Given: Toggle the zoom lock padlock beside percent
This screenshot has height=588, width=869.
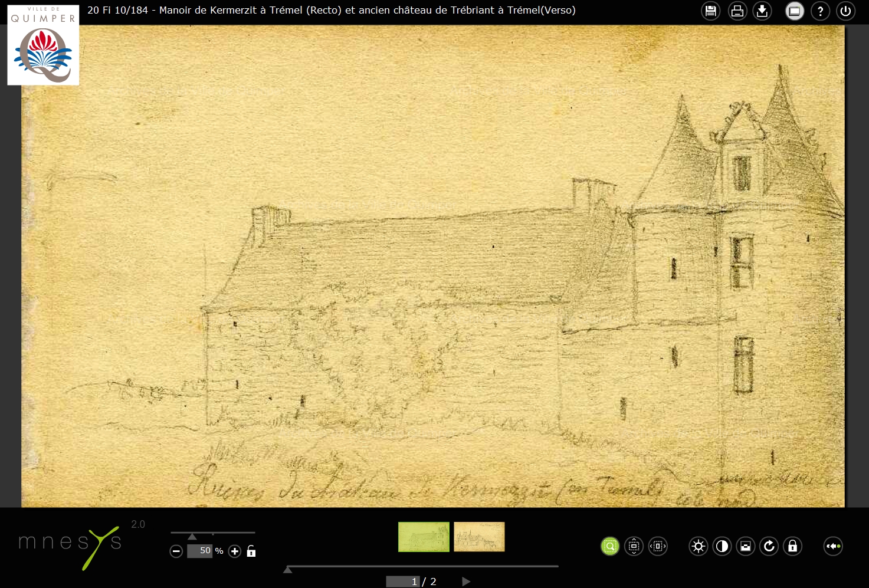Looking at the screenshot, I should click(x=251, y=551).
